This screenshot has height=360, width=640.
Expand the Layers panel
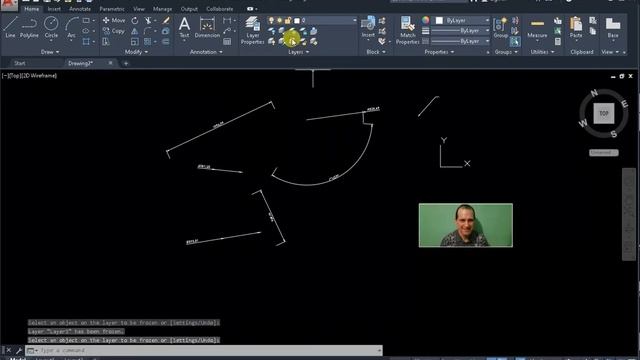click(298, 52)
